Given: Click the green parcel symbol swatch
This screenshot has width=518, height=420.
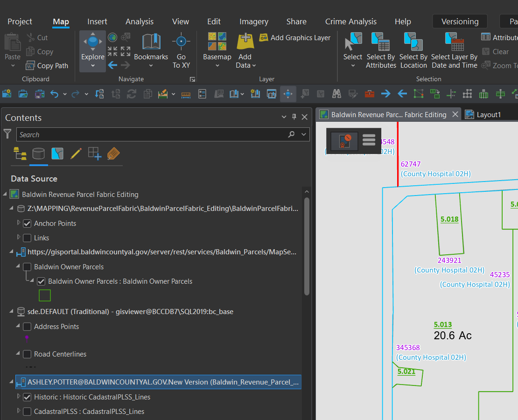Looking at the screenshot, I should coord(45,295).
